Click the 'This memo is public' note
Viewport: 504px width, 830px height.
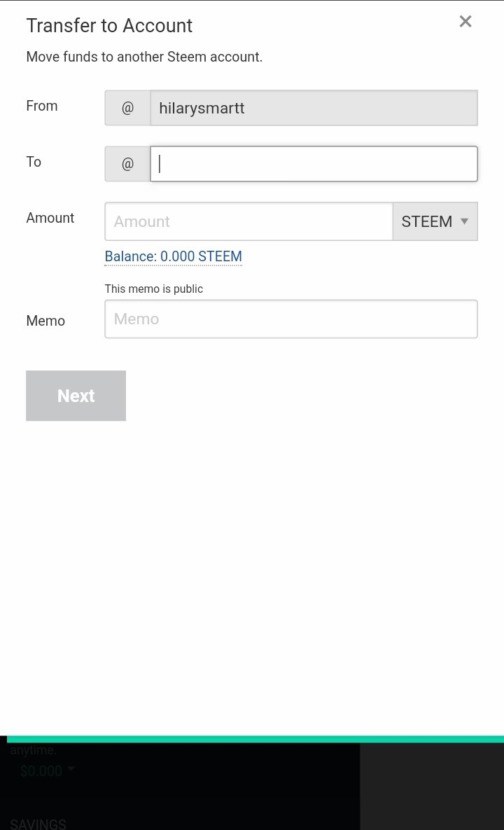pos(153,289)
